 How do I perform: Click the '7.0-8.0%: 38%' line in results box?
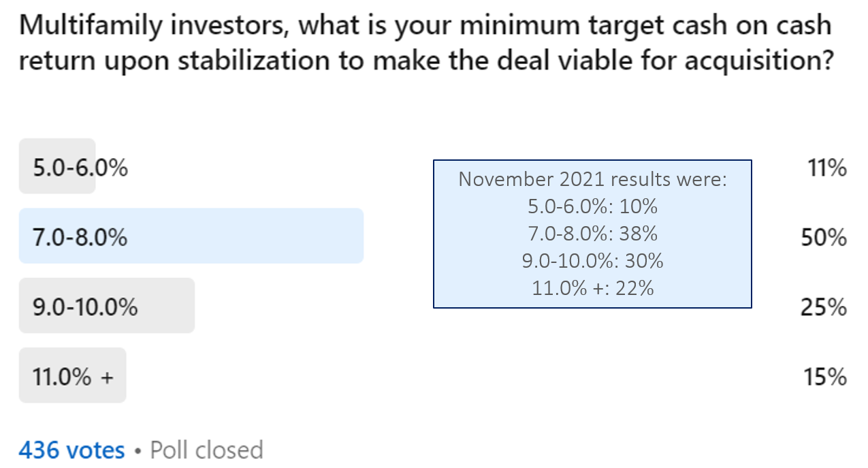click(592, 234)
